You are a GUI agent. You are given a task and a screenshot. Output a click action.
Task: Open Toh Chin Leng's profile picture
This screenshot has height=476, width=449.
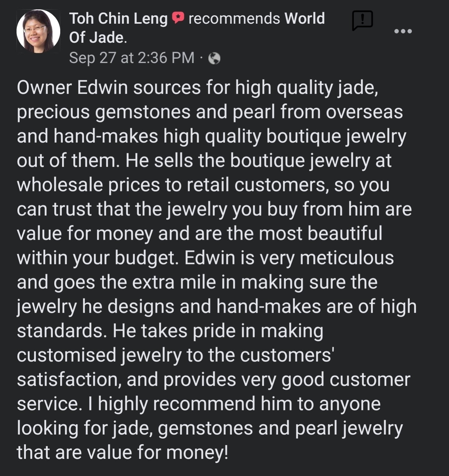[38, 31]
